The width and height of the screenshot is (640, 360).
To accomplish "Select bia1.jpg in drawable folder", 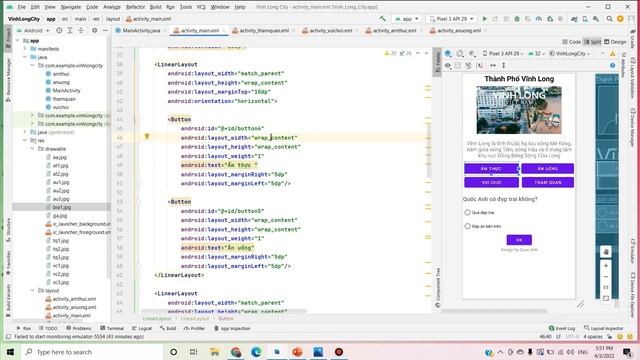I will pyautogui.click(x=62, y=207).
